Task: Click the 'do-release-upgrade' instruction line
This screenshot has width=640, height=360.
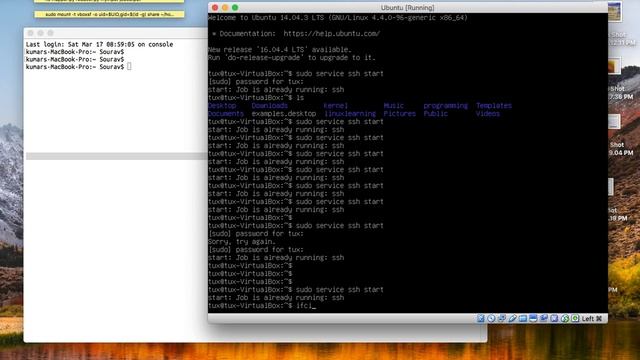Action: tap(291, 58)
